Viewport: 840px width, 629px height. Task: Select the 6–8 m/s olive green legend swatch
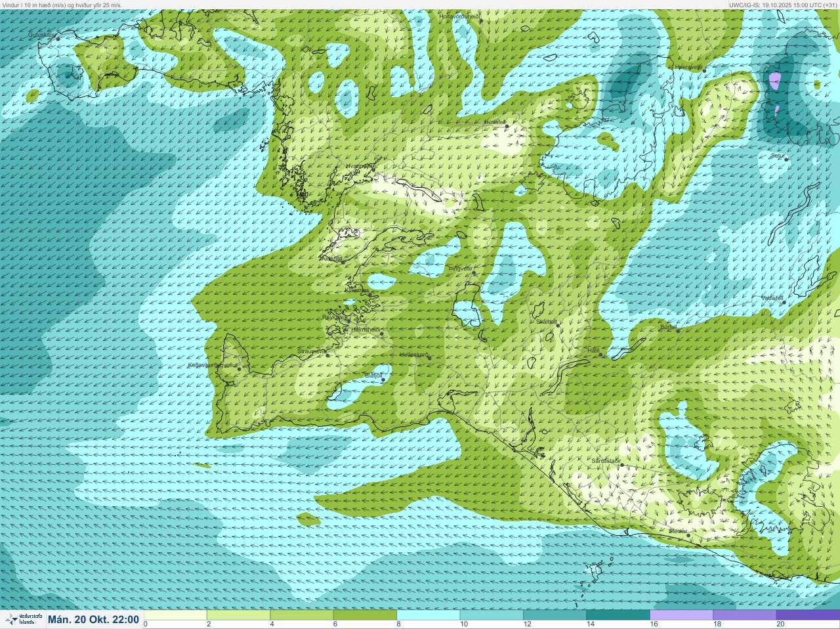365,615
